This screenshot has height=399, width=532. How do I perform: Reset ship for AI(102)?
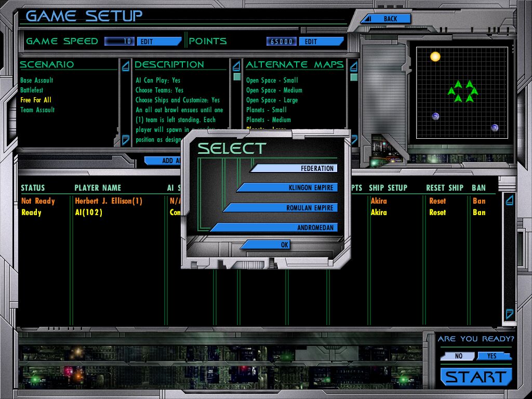tap(437, 212)
